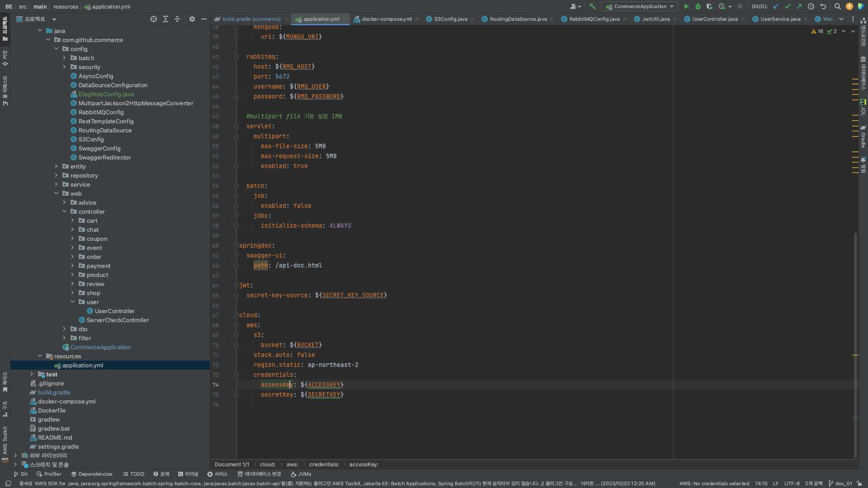Open search everywhere magnifier icon
Screen dimensions: 868x488
coord(837,6)
